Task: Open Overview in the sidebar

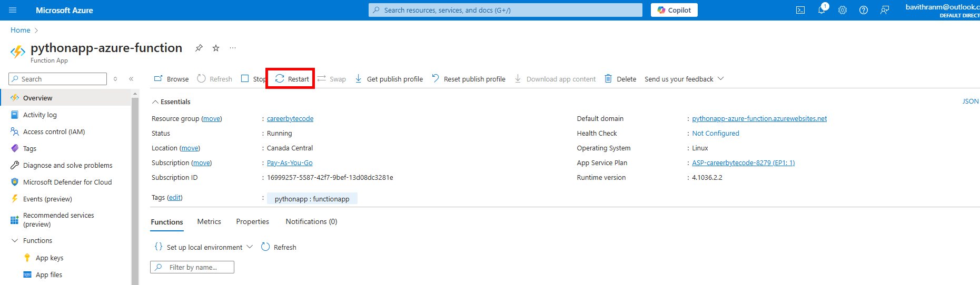Action: [66, 98]
